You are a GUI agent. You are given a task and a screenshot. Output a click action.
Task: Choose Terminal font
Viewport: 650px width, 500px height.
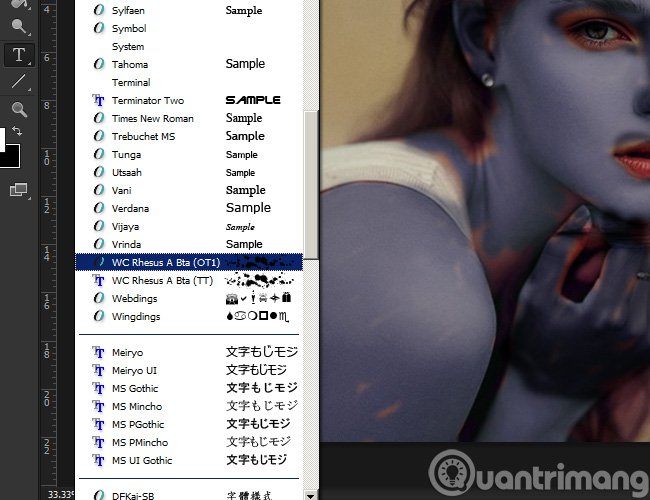click(189, 83)
